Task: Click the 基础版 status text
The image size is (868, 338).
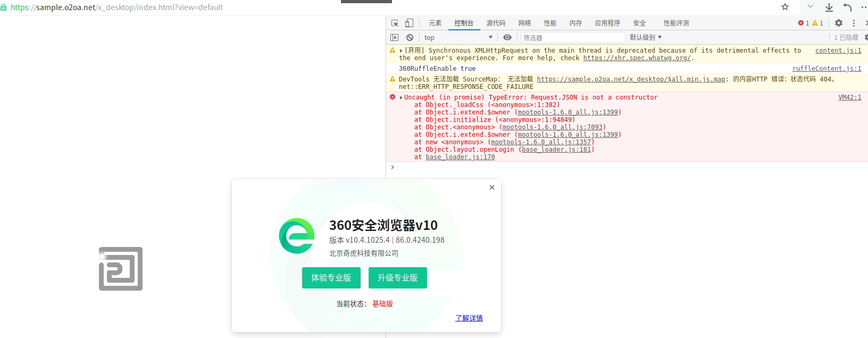Action: (x=382, y=303)
